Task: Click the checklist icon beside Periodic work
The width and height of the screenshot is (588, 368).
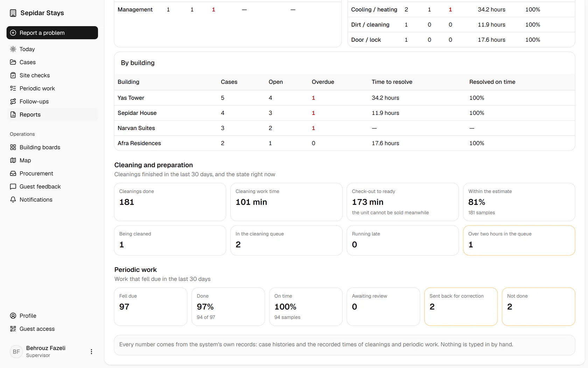Action: 13,88
